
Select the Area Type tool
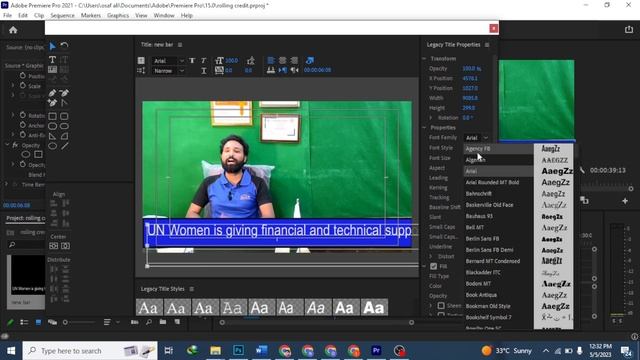click(x=52, y=69)
